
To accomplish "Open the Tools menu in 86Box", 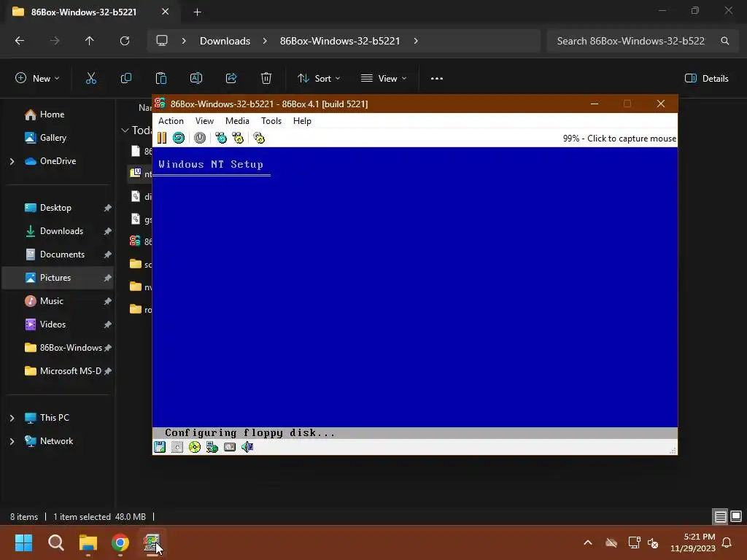I will pyautogui.click(x=271, y=121).
